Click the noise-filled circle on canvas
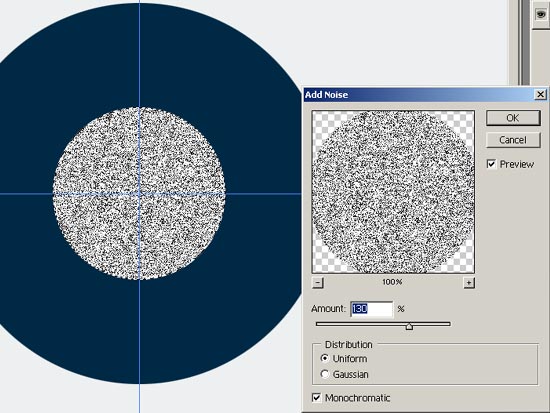This screenshot has height=413, width=550. click(139, 193)
